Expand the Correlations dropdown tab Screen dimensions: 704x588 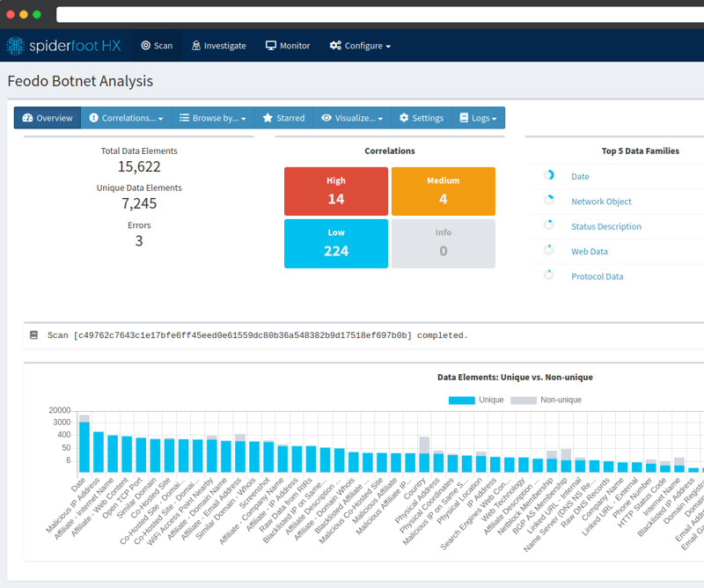tap(126, 118)
